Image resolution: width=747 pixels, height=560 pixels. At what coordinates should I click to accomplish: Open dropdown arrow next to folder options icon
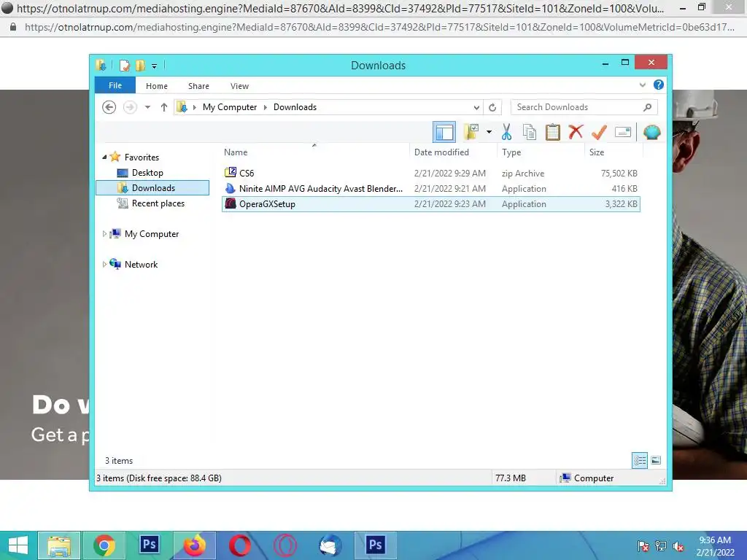click(x=489, y=132)
